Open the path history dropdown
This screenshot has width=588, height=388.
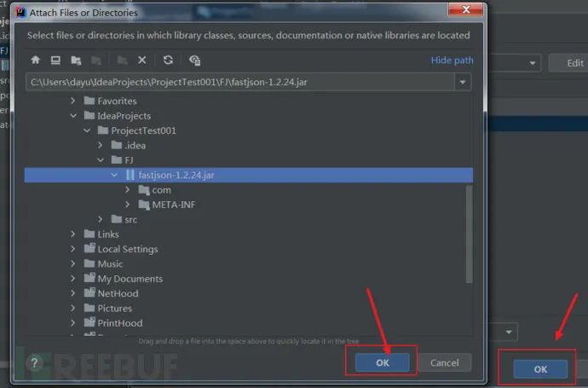point(463,82)
